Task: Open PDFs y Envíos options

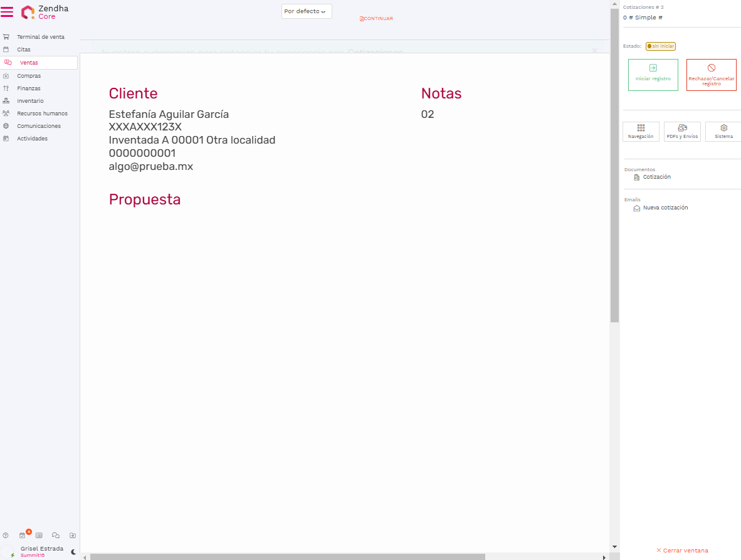Action: point(682,132)
